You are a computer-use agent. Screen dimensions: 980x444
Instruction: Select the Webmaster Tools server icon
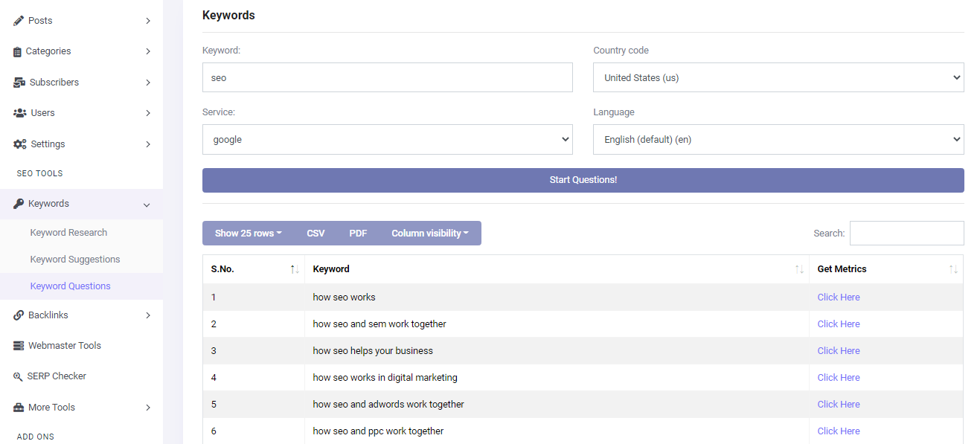point(19,346)
